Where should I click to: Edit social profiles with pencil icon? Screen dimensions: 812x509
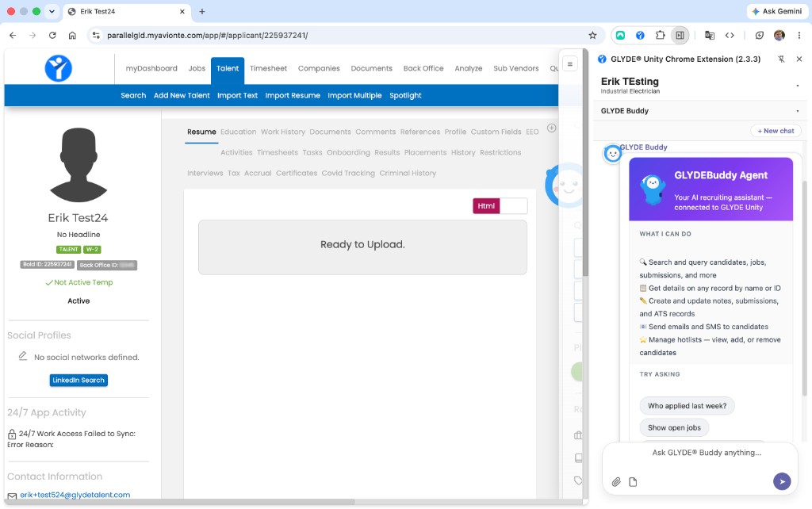pyautogui.click(x=23, y=356)
